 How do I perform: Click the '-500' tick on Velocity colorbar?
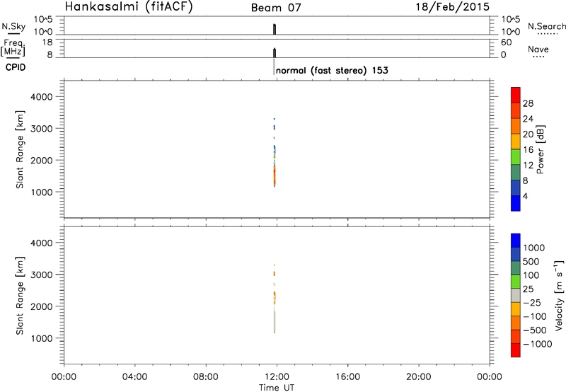pyautogui.click(x=534, y=330)
